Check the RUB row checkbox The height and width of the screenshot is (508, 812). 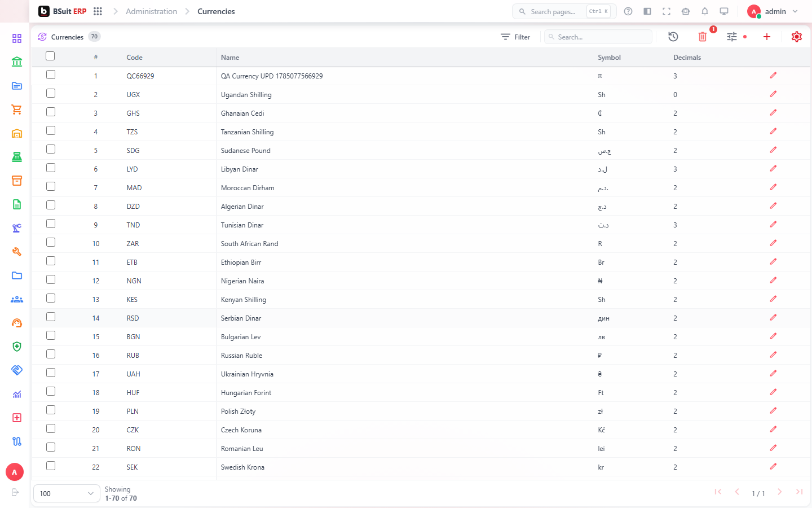pos(51,354)
